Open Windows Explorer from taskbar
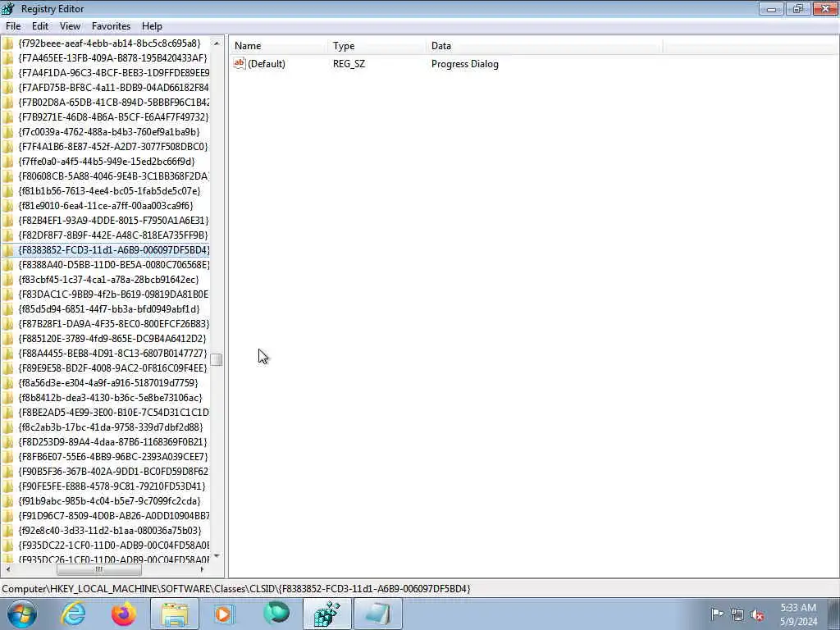Screen dimensions: 840x630 [175, 614]
